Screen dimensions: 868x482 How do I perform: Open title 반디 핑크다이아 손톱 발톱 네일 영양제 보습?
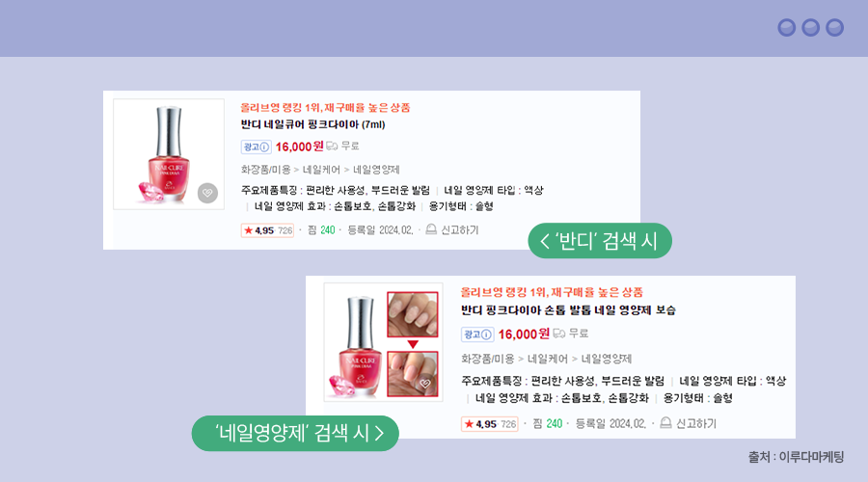[x=568, y=309]
